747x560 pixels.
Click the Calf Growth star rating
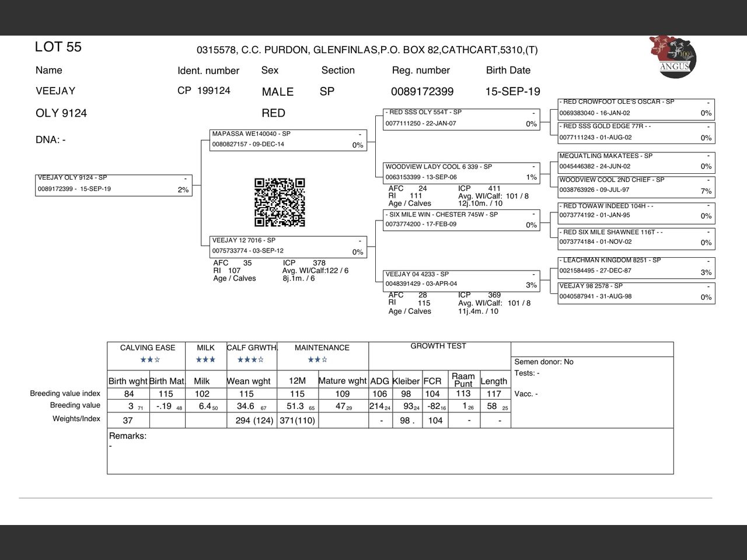(251, 360)
